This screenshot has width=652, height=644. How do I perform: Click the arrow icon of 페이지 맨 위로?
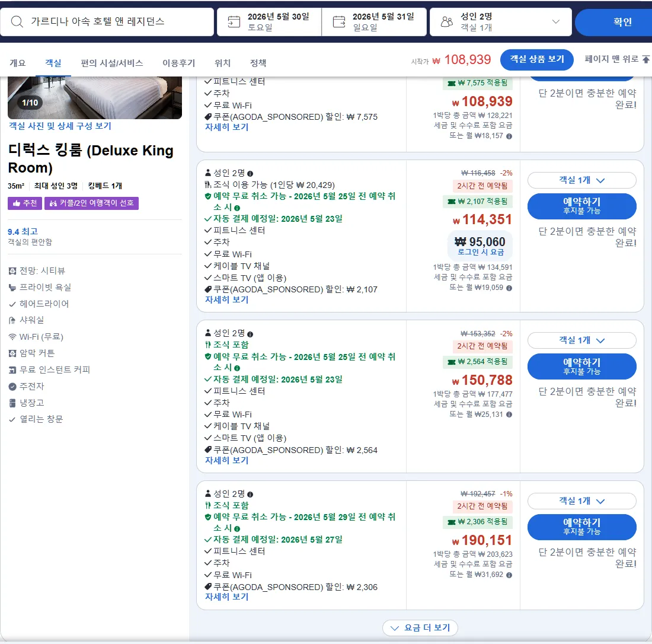[x=645, y=59]
